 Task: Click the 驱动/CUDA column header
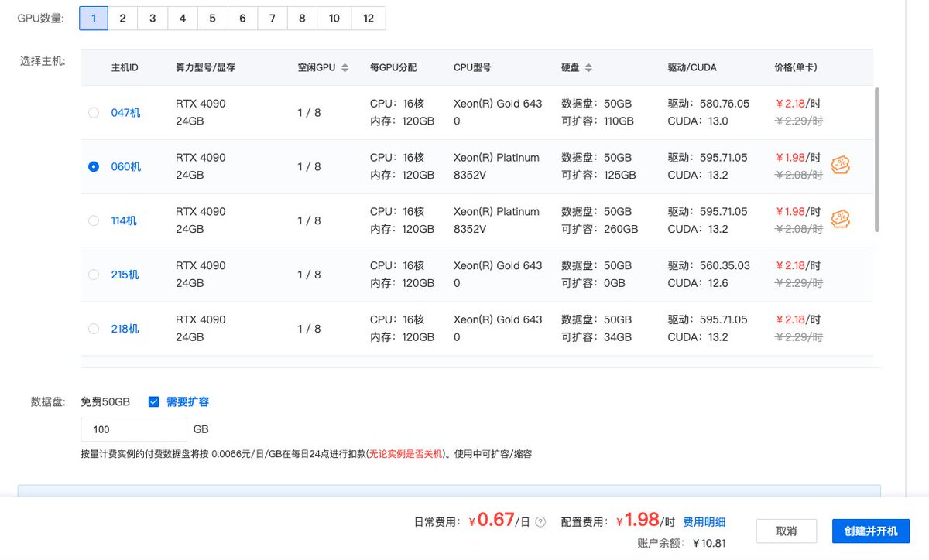click(692, 67)
